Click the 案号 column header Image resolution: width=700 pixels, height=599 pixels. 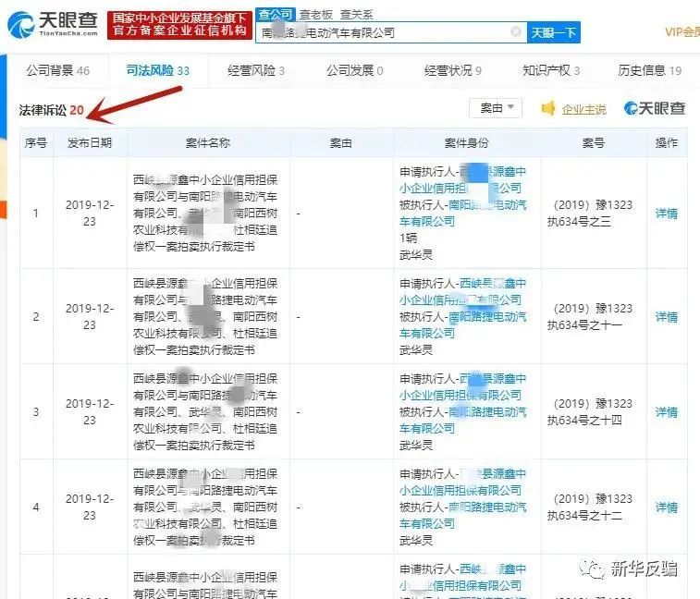click(x=594, y=143)
